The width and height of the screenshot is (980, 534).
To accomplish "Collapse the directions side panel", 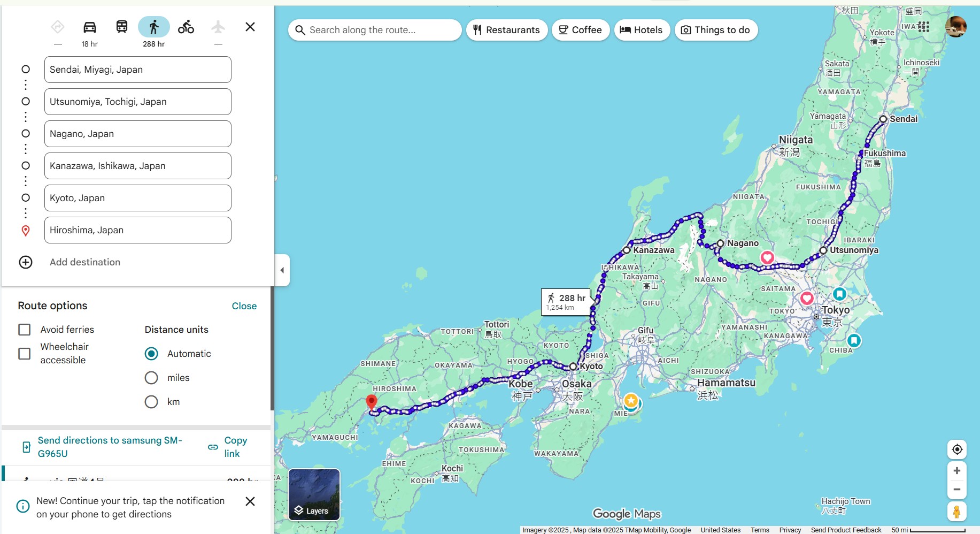I will point(282,270).
